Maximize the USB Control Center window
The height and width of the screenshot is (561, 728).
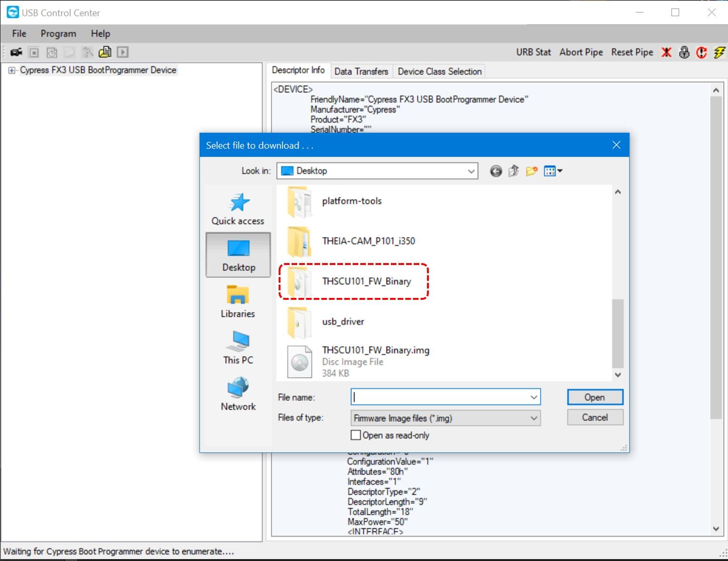click(x=675, y=12)
